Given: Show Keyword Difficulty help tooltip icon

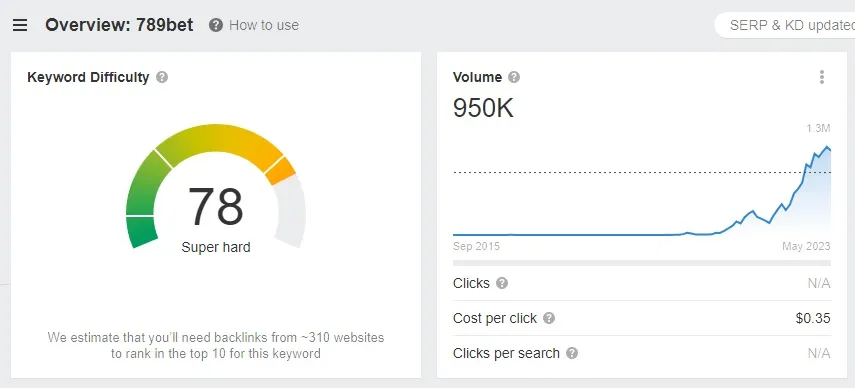Looking at the screenshot, I should [x=162, y=77].
